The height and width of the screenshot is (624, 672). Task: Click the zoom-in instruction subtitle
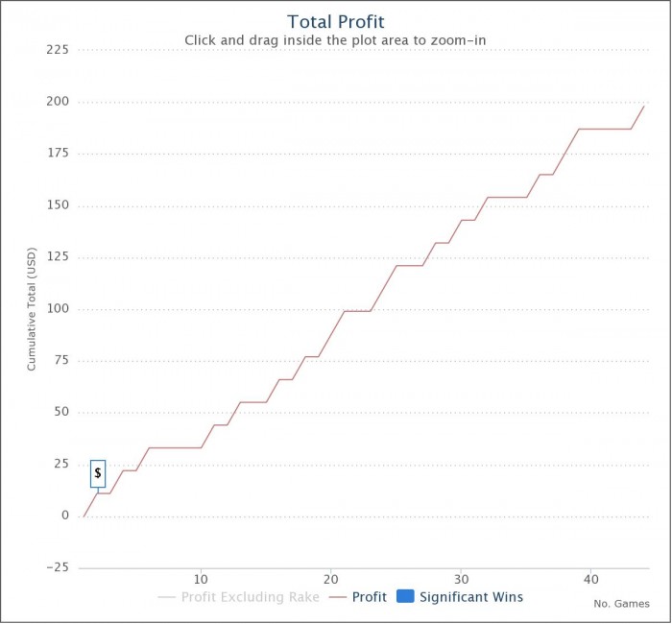tap(336, 40)
